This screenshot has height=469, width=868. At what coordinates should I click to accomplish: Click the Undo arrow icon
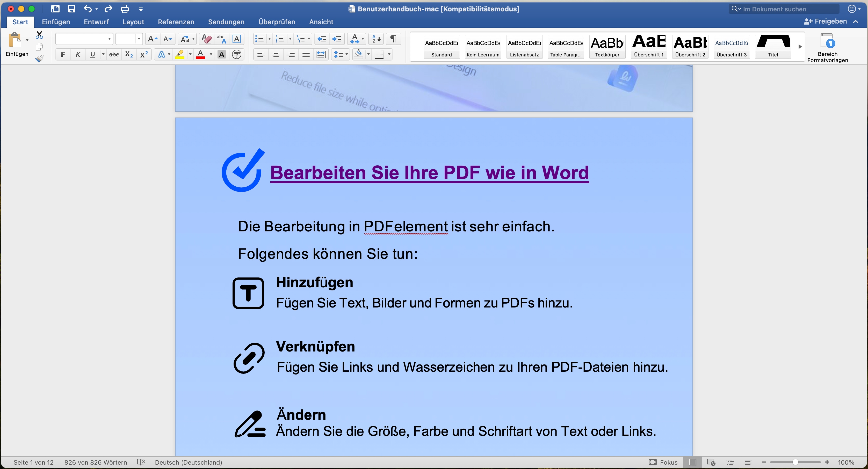(88, 9)
